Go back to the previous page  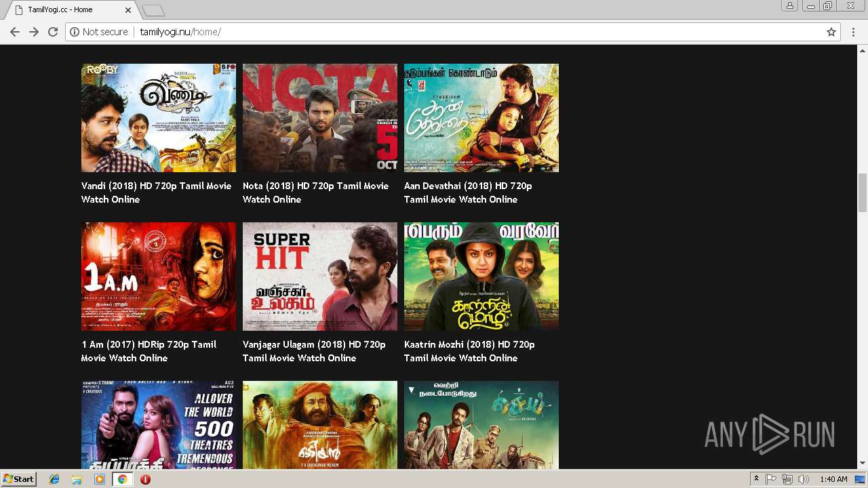click(15, 32)
